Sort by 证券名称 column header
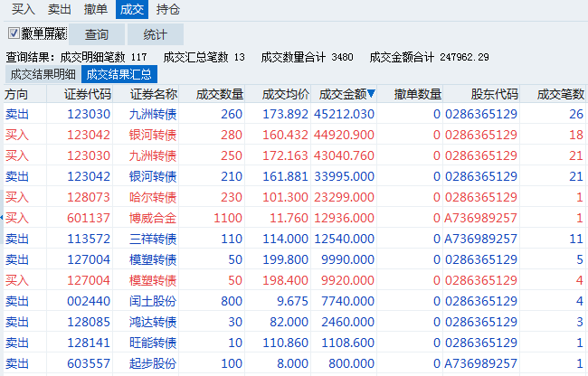The width and height of the screenshot is (588, 376). click(x=146, y=94)
